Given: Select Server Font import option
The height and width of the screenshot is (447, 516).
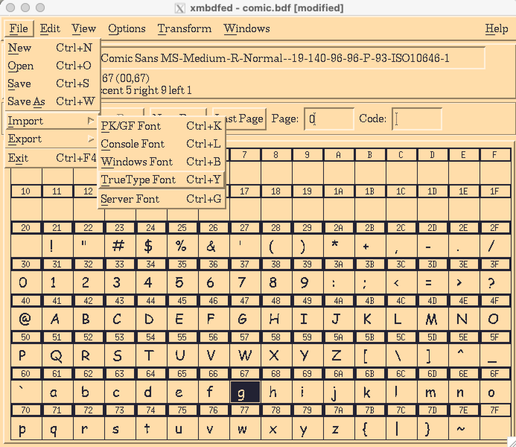Looking at the screenshot, I should pos(161,199).
